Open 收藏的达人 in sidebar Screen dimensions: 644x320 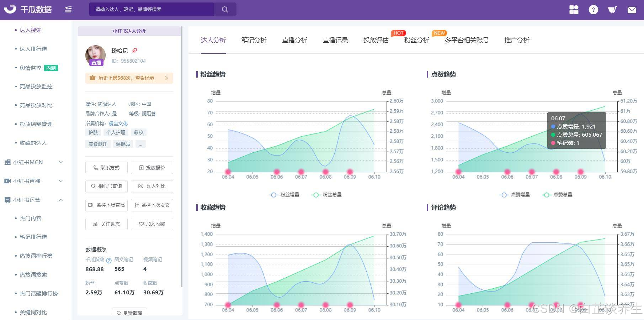(33, 143)
